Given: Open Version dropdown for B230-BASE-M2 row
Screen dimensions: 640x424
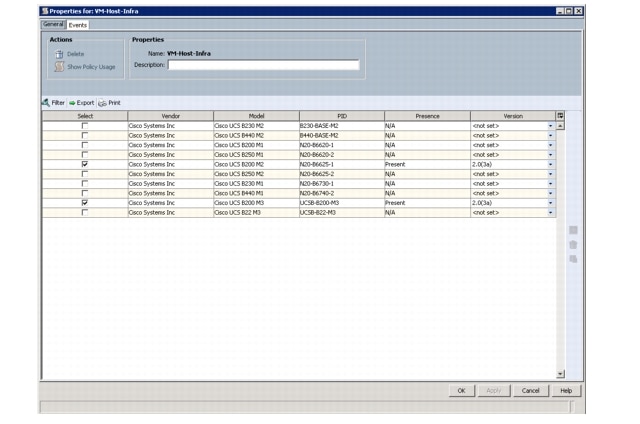Looking at the screenshot, I should 551,126.
